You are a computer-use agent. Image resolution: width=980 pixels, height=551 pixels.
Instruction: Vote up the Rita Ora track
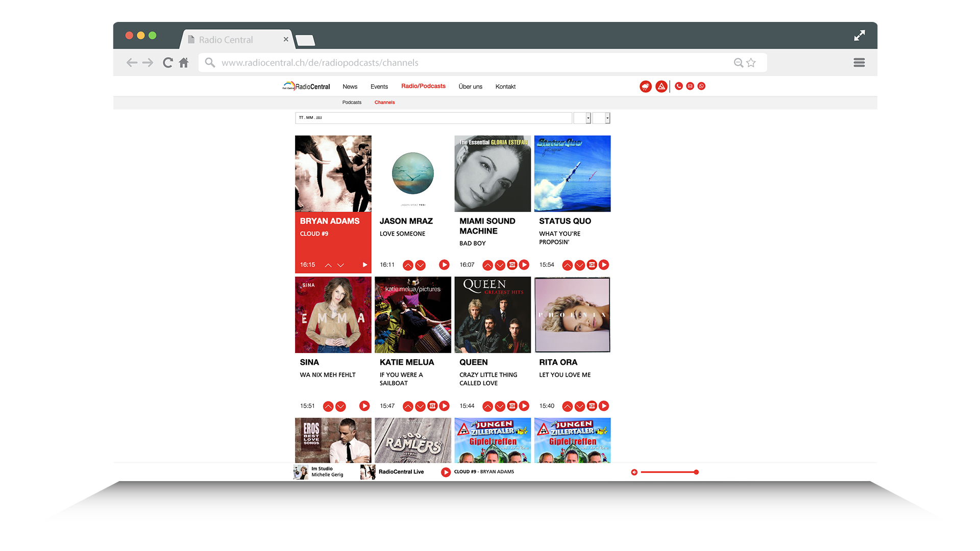tap(567, 407)
